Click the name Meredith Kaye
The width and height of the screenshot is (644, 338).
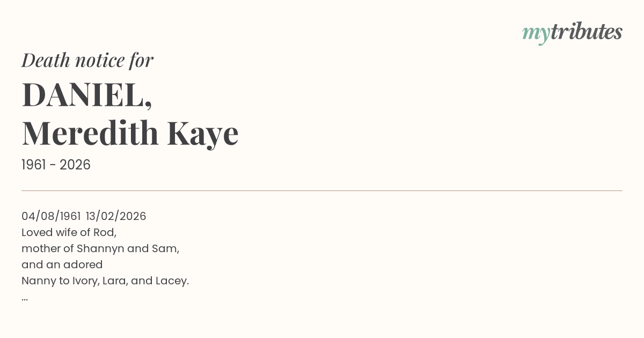click(x=130, y=133)
